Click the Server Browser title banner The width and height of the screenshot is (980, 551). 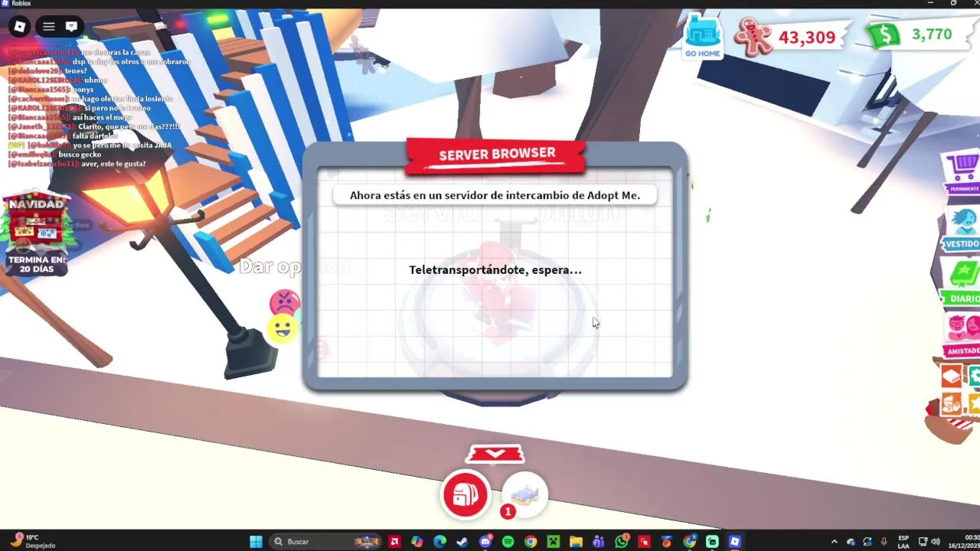[497, 155]
